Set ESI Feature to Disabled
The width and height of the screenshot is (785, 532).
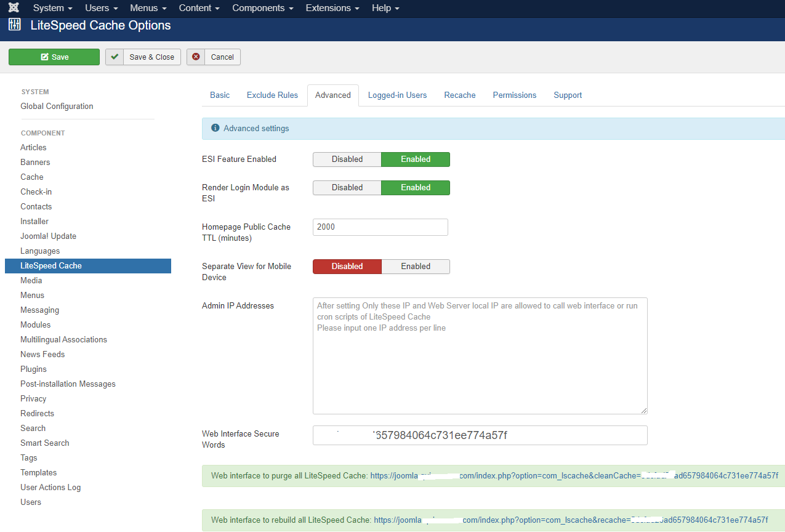(x=347, y=159)
